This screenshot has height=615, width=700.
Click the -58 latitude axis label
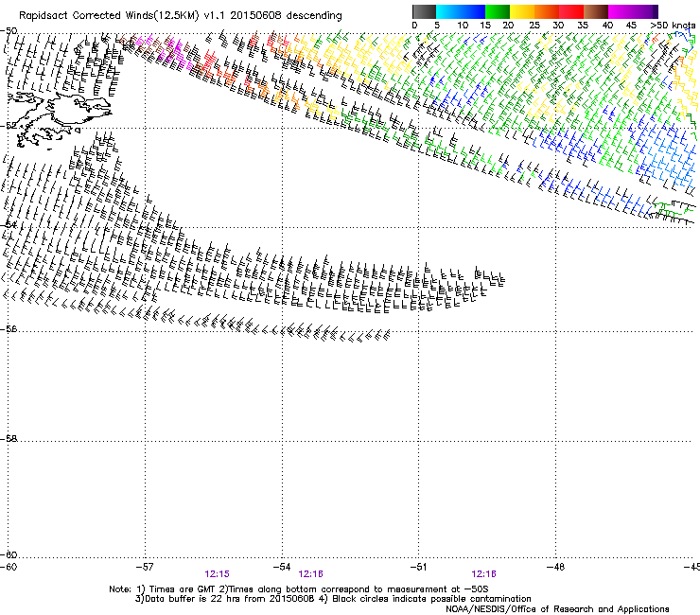[x=9, y=439]
